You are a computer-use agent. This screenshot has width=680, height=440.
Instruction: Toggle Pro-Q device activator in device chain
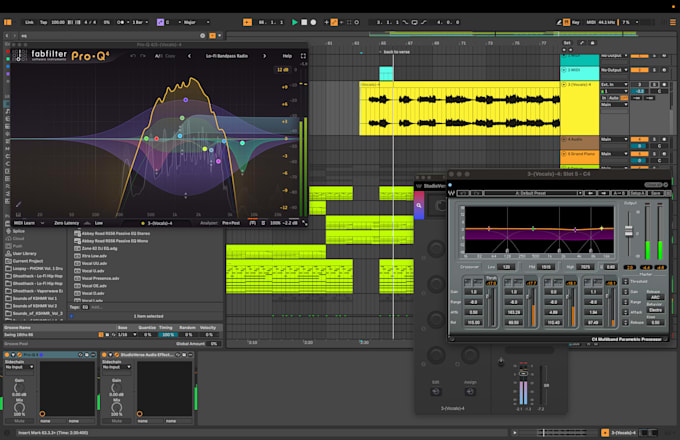point(7,355)
